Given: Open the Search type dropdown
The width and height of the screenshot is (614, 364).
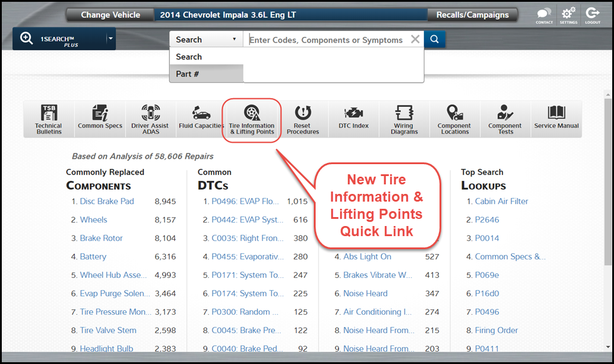Looking at the screenshot, I should coord(205,39).
